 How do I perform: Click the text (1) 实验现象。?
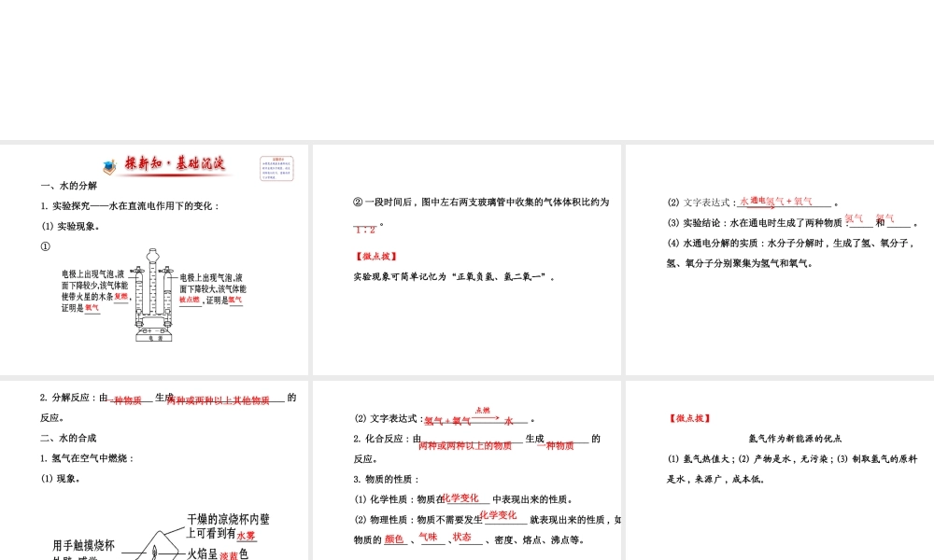pyautogui.click(x=72, y=226)
